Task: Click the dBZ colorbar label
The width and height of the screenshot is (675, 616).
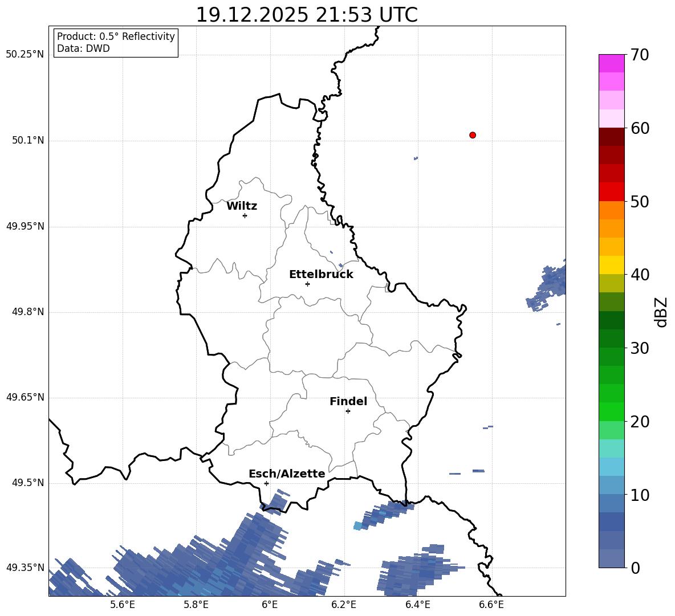Action: (x=661, y=312)
